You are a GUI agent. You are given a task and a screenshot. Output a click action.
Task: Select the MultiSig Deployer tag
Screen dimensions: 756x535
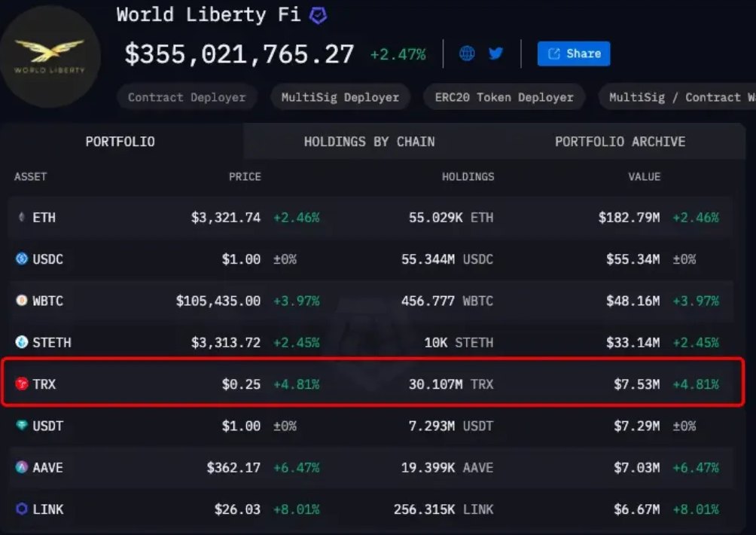point(340,97)
